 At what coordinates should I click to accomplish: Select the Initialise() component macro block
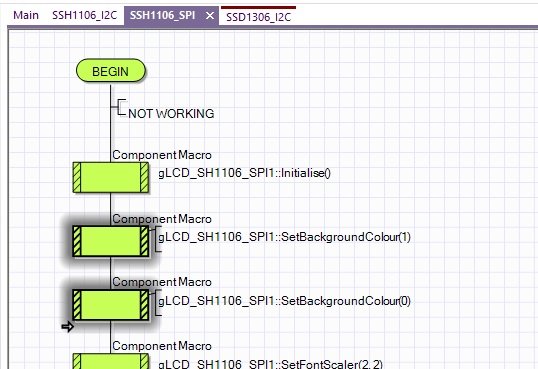coord(111,177)
